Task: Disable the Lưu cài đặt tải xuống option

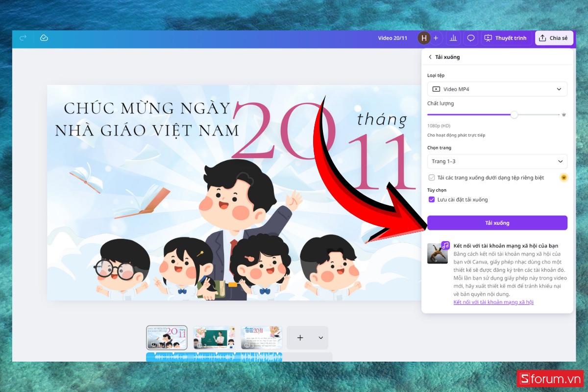Action: [x=432, y=199]
